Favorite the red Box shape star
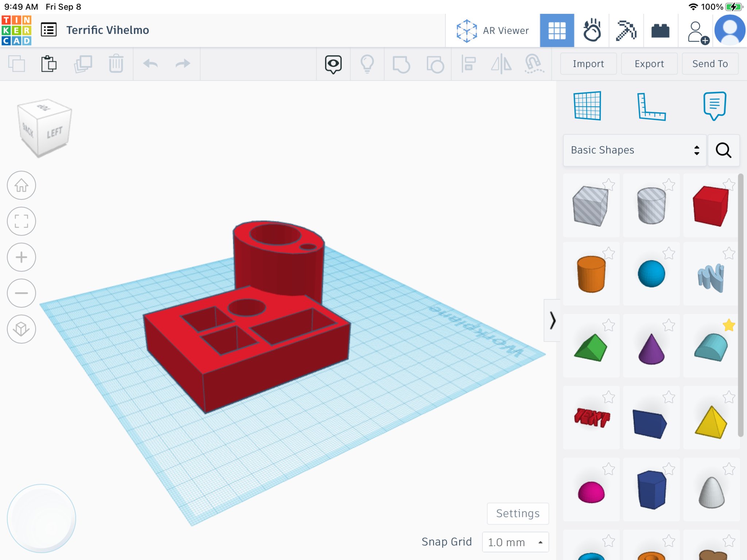This screenshot has width=747, height=560. click(x=728, y=184)
